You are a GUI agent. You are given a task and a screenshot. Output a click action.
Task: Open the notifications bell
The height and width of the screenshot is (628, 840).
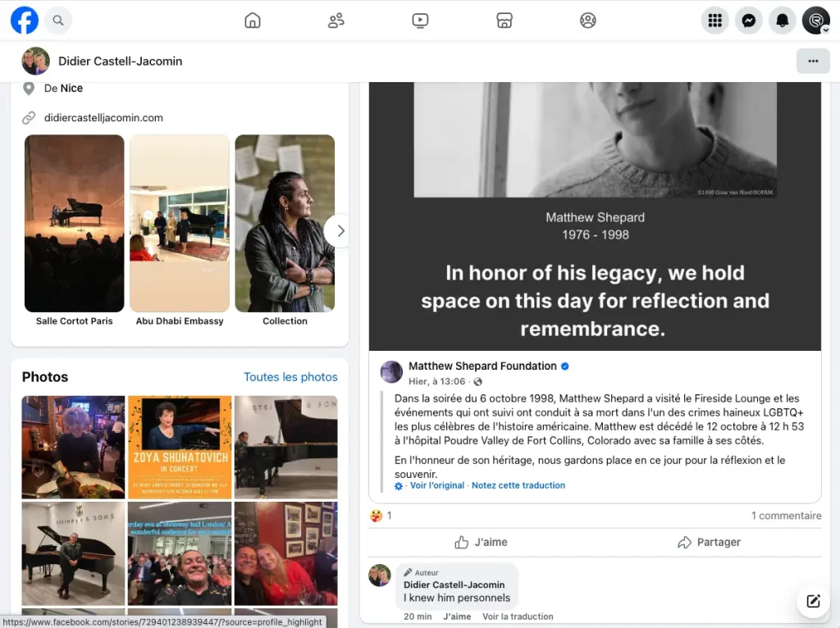(782, 20)
